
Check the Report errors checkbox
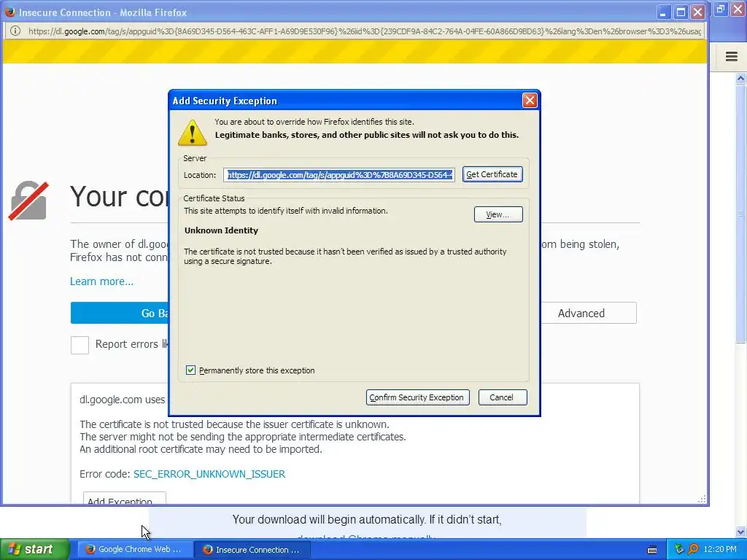(x=80, y=345)
